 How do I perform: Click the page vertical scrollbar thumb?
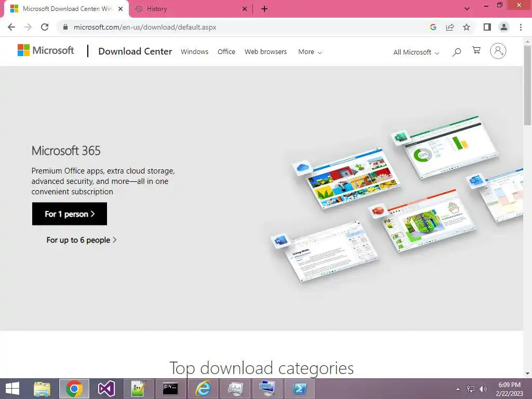(527, 85)
